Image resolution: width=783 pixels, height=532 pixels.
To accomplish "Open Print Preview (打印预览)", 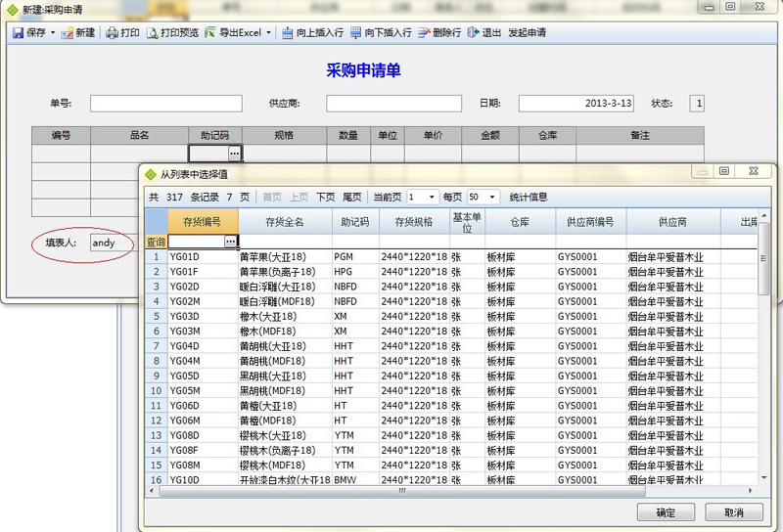I will point(173,33).
